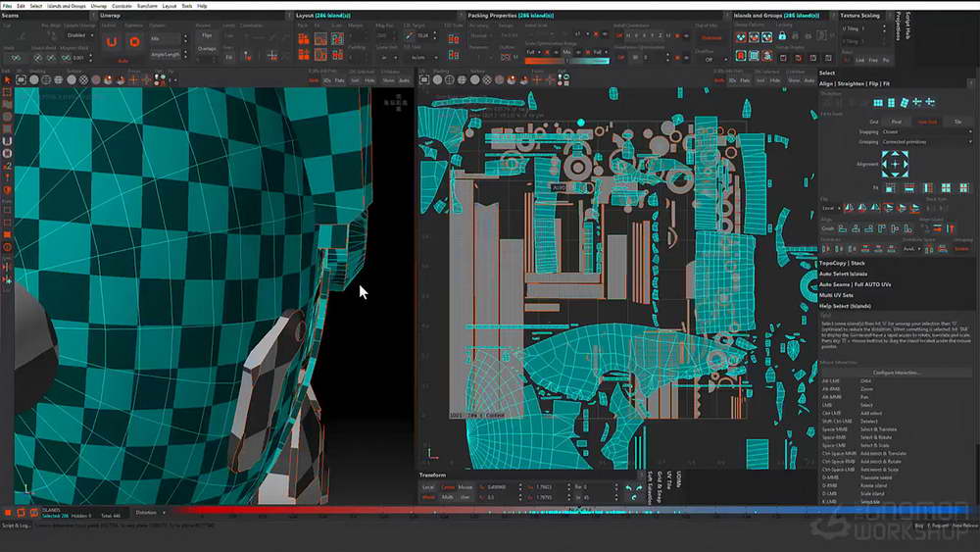Click the last Fit icon in Align panel
The width and height of the screenshot is (980, 552).
click(x=963, y=188)
